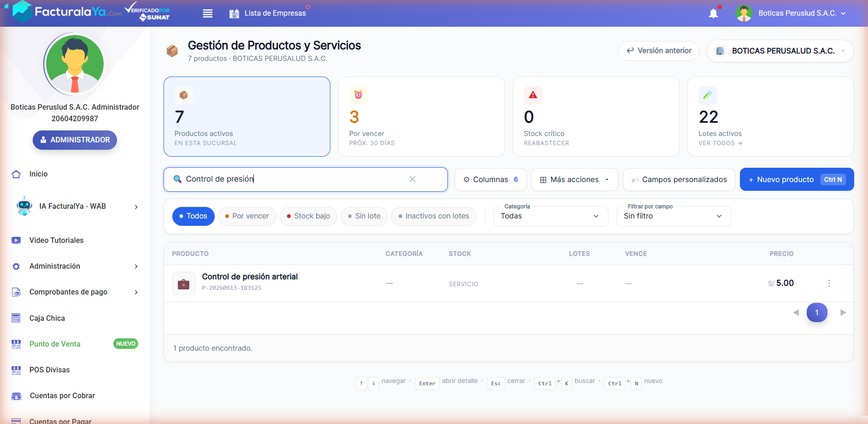Go to next page arrow

[843, 312]
